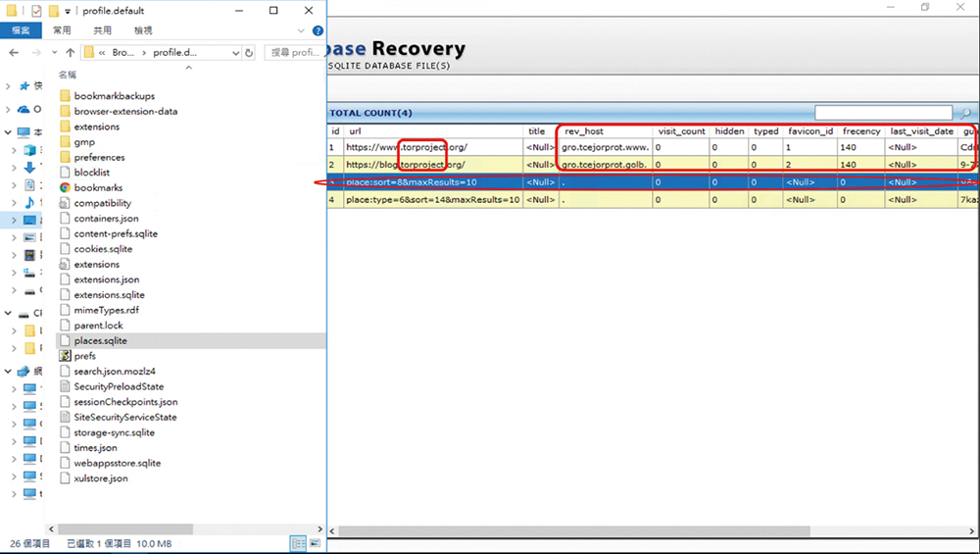980x554 pixels.
Task: Click the blue help icon in Explorer
Action: 318,30
